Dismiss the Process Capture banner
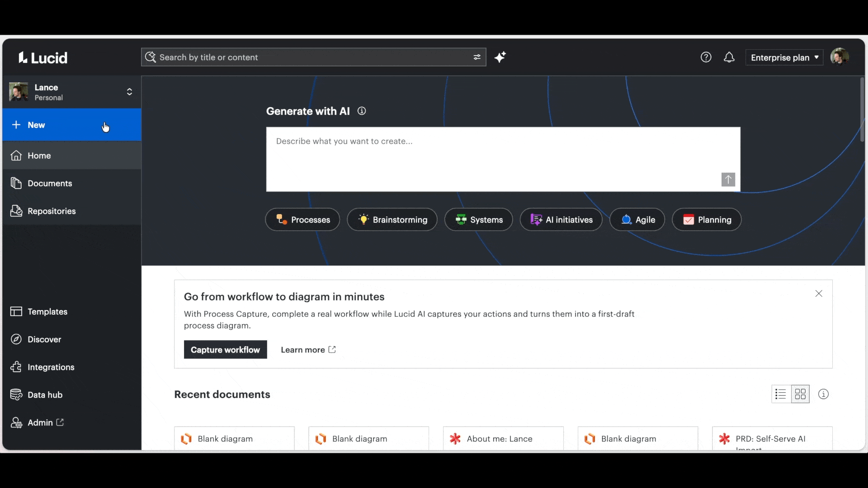Viewport: 868px width, 488px height. coord(819,294)
